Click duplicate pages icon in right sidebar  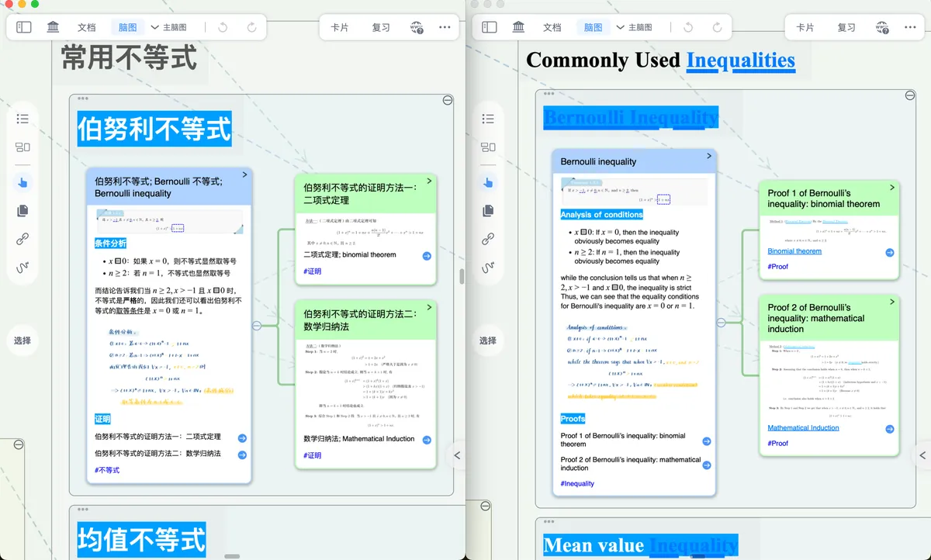[488, 210]
